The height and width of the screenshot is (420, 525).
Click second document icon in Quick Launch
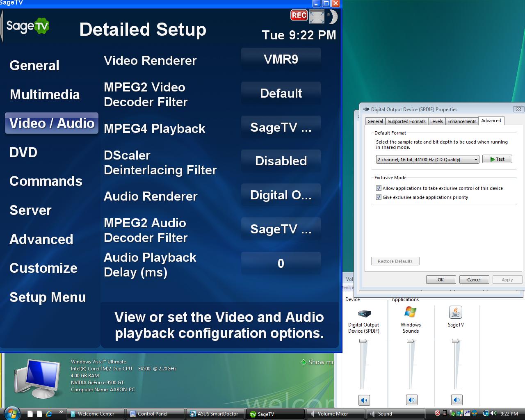[39, 414]
